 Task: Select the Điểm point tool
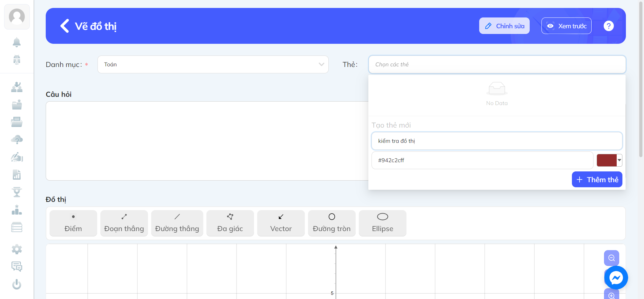coord(73,223)
